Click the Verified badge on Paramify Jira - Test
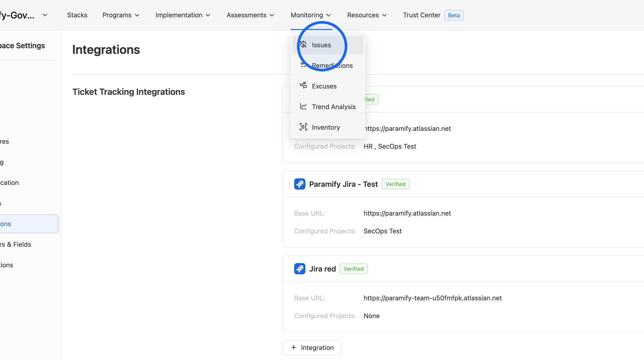Viewport: 644px width, 360px height. (x=395, y=184)
